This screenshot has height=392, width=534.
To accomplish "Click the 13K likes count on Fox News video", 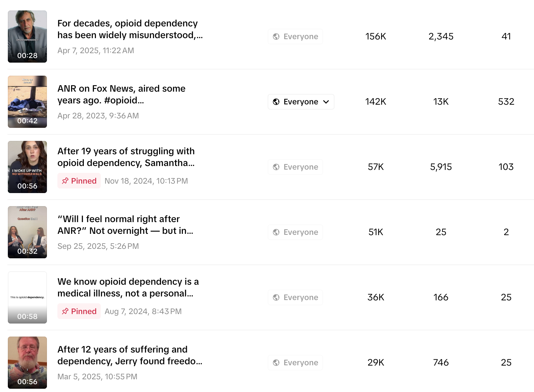I will tap(441, 102).
